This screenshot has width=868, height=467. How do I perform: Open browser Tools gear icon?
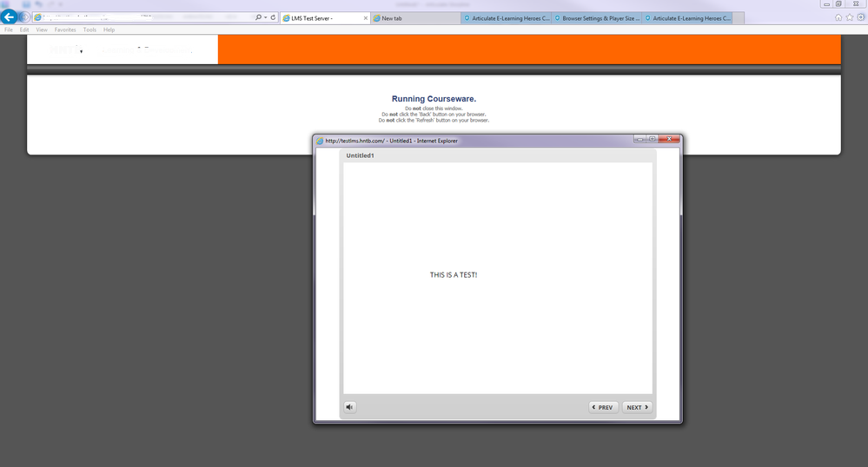(x=861, y=17)
